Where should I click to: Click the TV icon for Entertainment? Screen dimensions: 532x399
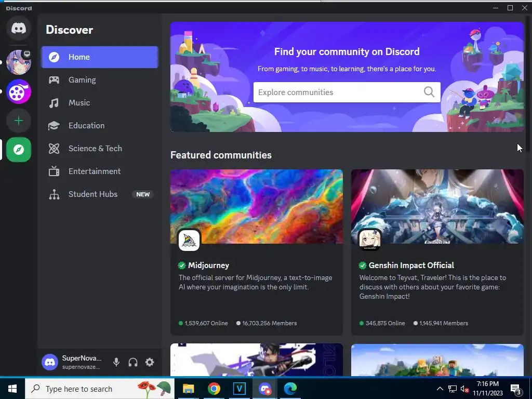pyautogui.click(x=54, y=171)
